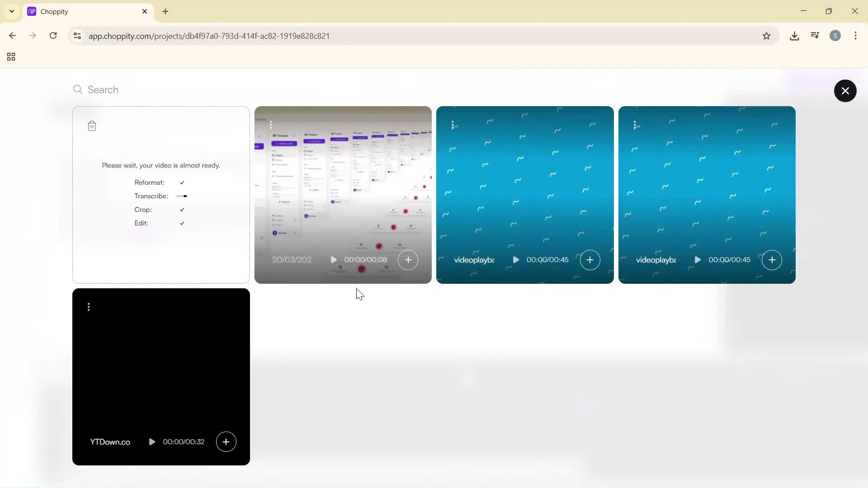This screenshot has width=868, height=488.
Task: Open the Chrome three-dot menu
Action: coord(856,36)
